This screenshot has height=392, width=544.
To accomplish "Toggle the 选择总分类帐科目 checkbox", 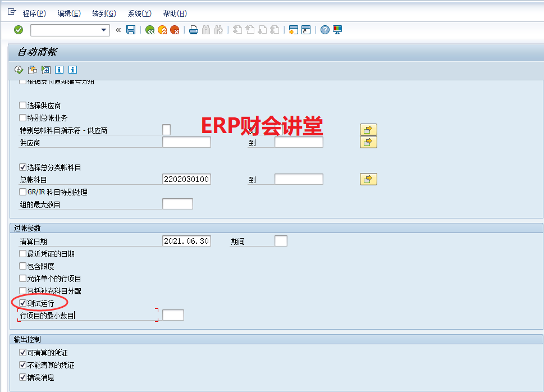I will pyautogui.click(x=23, y=167).
